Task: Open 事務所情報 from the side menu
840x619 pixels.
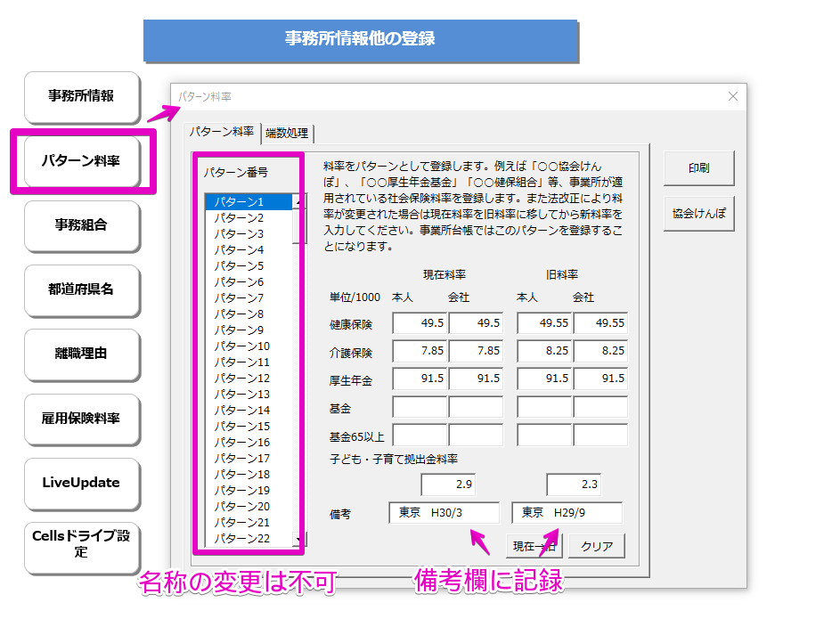Action: (x=82, y=96)
